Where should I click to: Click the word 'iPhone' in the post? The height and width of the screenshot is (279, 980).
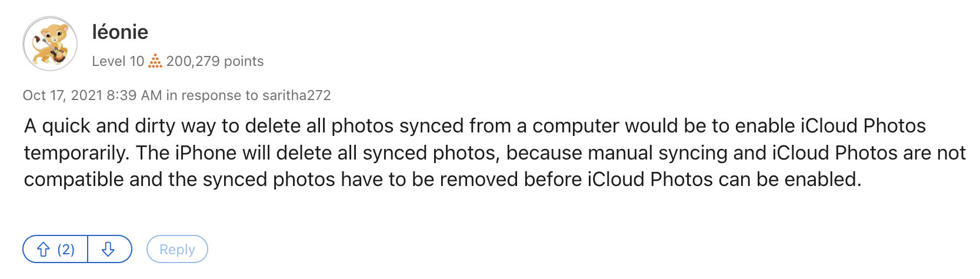click(x=202, y=153)
